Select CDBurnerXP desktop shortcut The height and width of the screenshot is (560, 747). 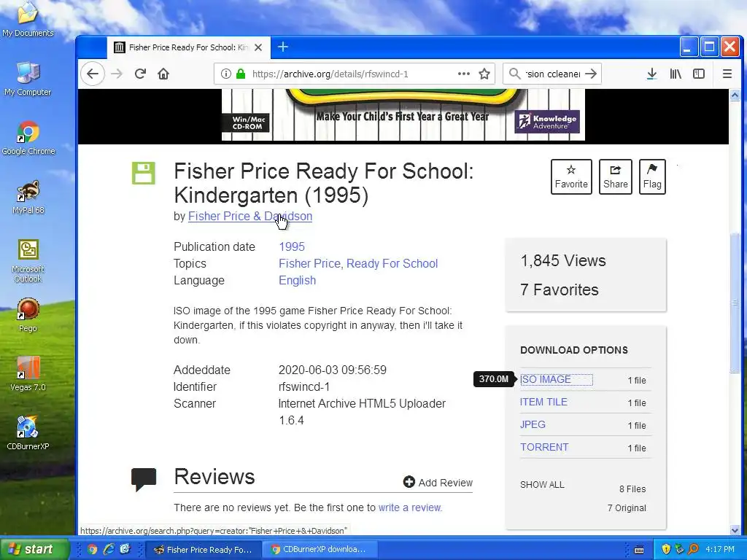(x=28, y=433)
